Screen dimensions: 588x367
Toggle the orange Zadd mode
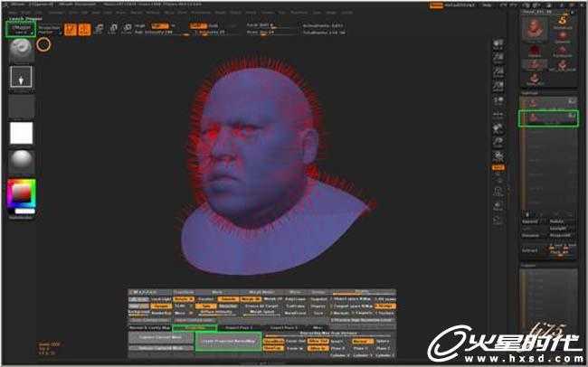click(198, 26)
